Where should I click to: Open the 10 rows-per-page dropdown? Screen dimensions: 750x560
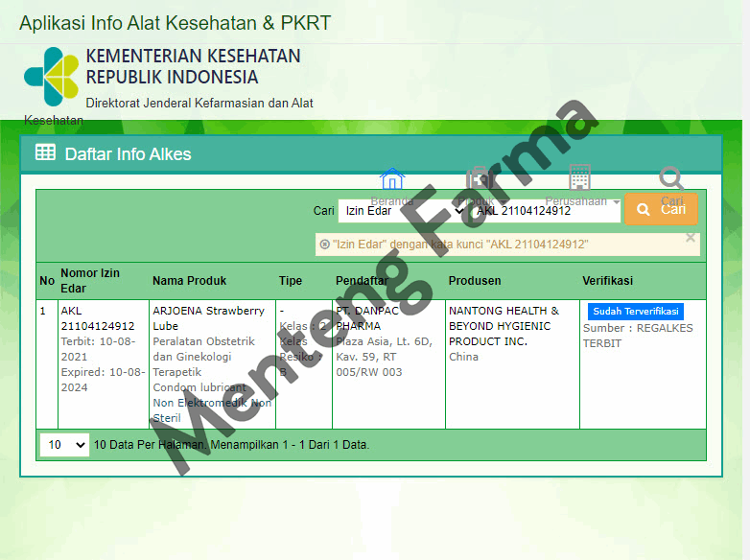pyautogui.click(x=65, y=445)
